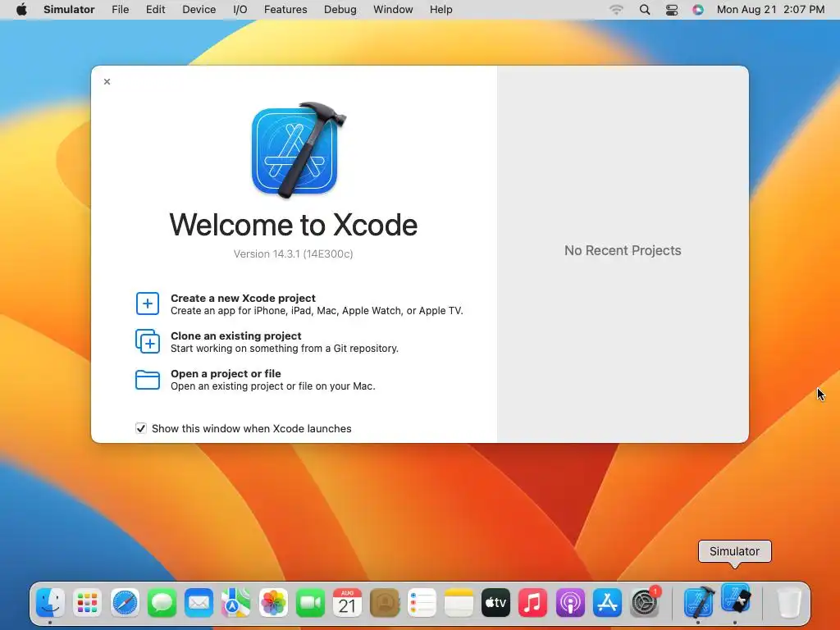The width and height of the screenshot is (840, 630).
Task: Launch FaceTime from the Dock
Action: pos(310,603)
